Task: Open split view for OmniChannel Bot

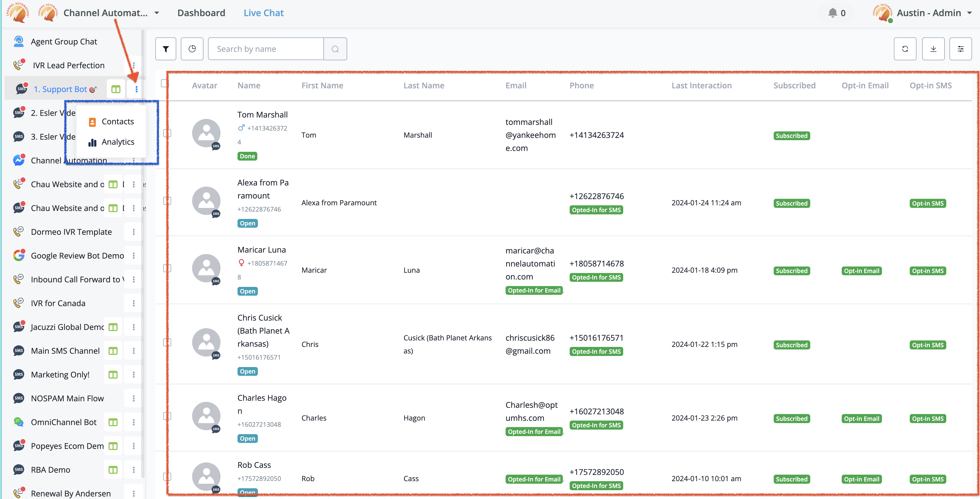Action: click(x=113, y=423)
